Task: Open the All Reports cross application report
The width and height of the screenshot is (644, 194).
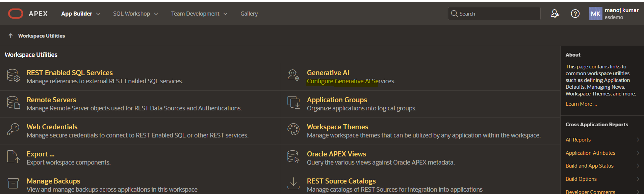Action: click(578, 140)
